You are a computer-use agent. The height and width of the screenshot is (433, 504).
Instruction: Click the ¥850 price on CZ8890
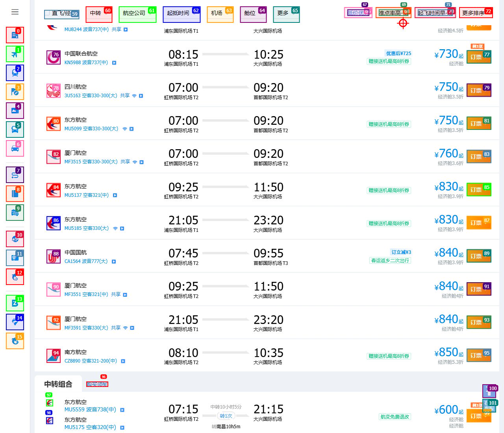pyautogui.click(x=448, y=352)
